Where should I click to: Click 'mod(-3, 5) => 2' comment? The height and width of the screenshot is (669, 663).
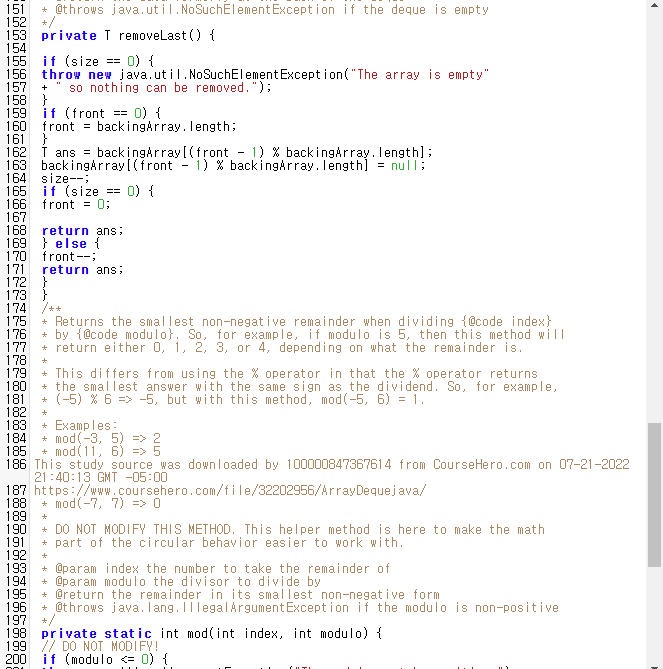pyautogui.click(x=108, y=439)
